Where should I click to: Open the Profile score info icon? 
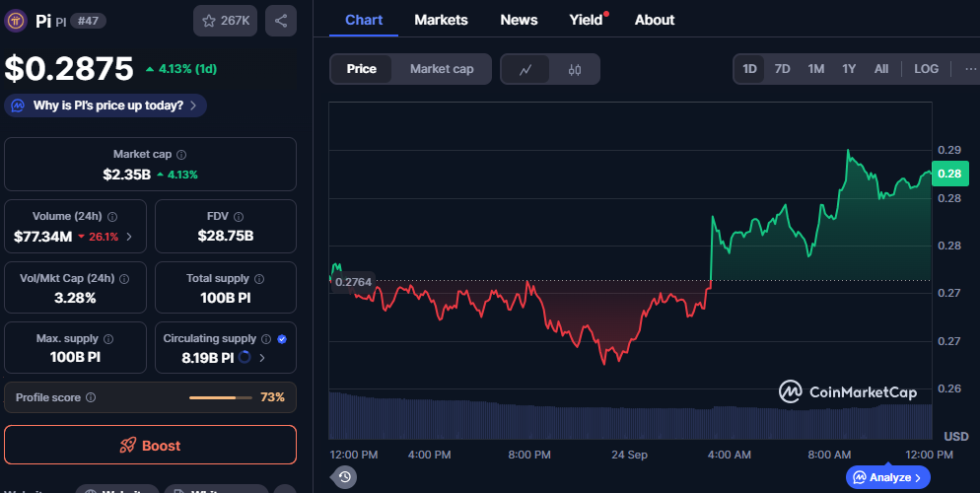[x=91, y=397]
